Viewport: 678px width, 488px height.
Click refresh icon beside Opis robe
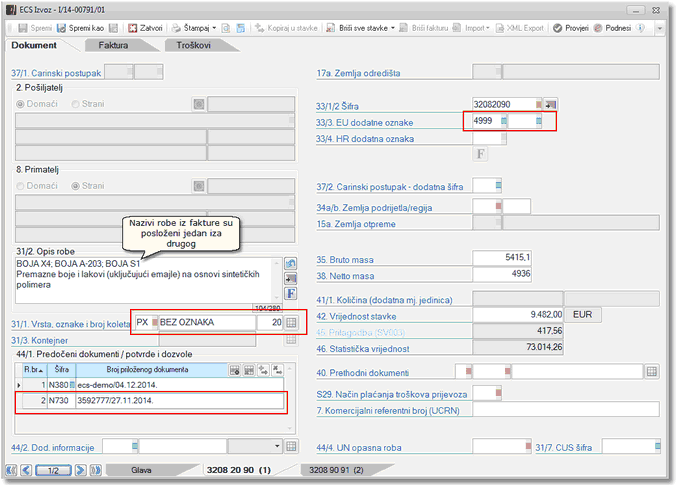pos(291,264)
